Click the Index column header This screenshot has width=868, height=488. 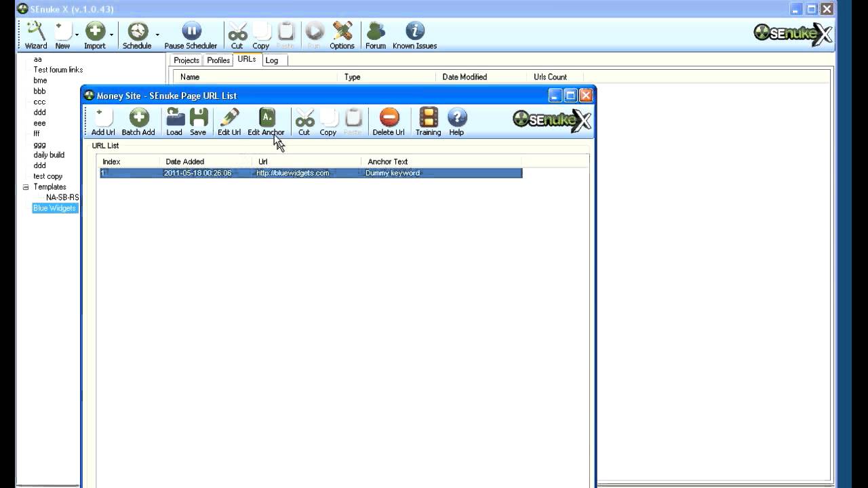129,161
